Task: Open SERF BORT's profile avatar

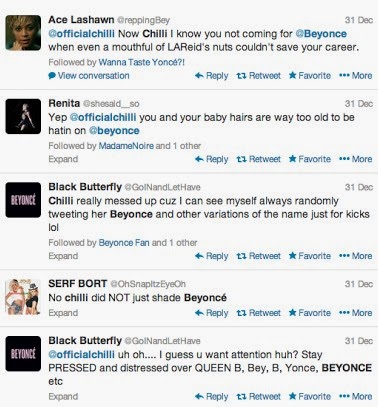Action: click(x=23, y=297)
